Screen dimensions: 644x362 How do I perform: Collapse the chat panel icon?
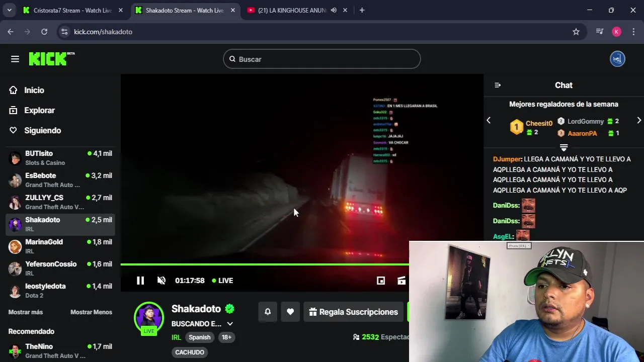[498, 85]
